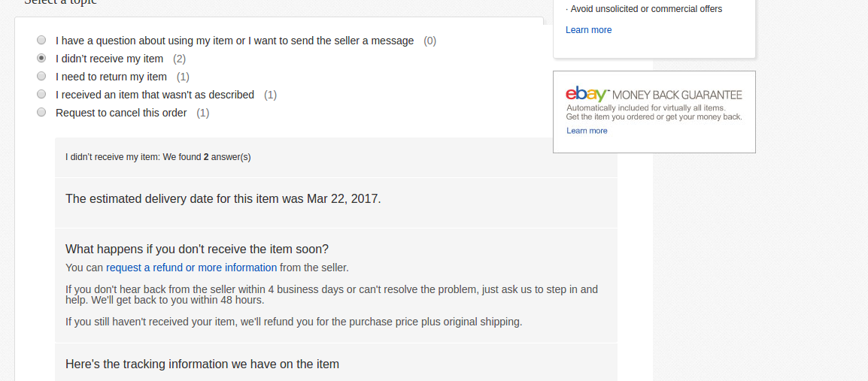Select the item wasn't as described radio button
Viewport: 868px width, 381px height.
[x=41, y=95]
